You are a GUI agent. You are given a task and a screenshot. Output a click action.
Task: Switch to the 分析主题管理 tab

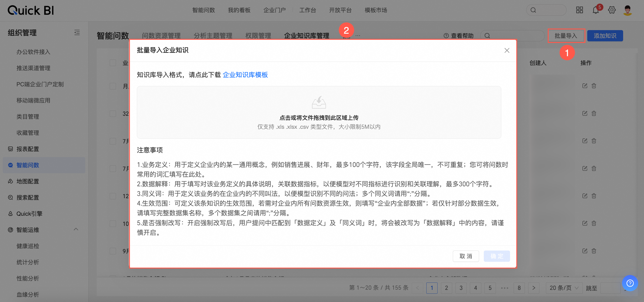click(x=213, y=36)
